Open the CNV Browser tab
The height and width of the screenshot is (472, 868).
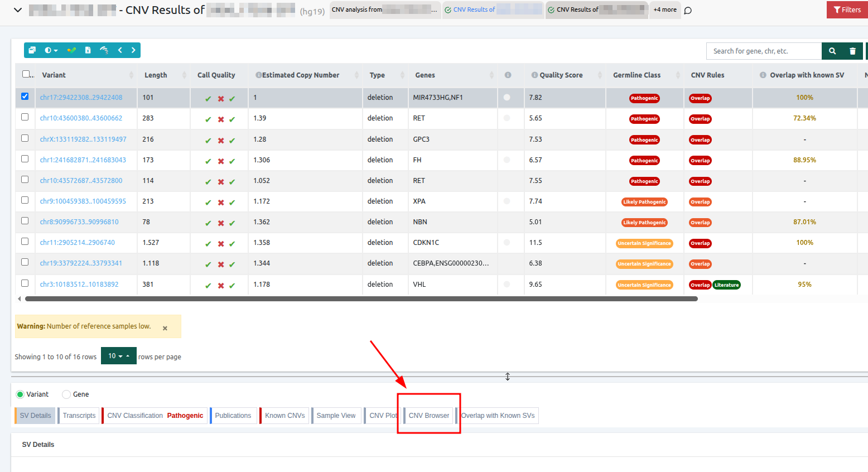[428, 416]
